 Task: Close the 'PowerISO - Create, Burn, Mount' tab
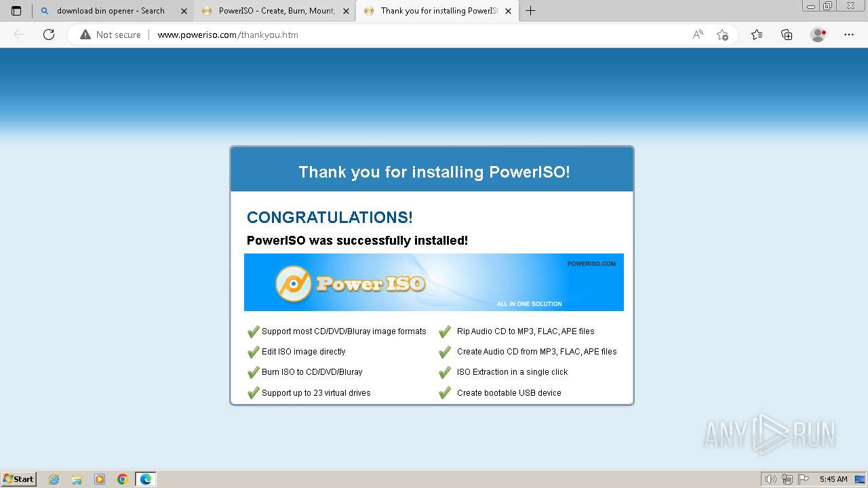tap(346, 11)
